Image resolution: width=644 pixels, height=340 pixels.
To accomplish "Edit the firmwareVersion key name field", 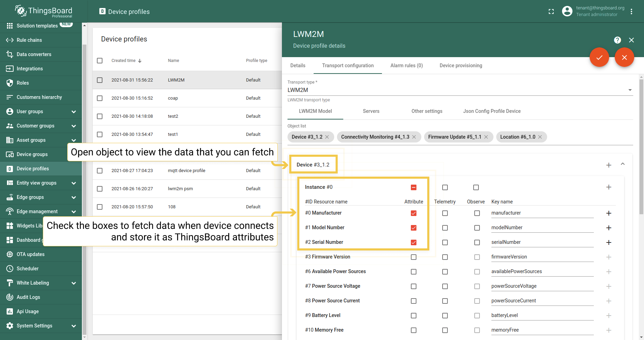I will pos(542,257).
